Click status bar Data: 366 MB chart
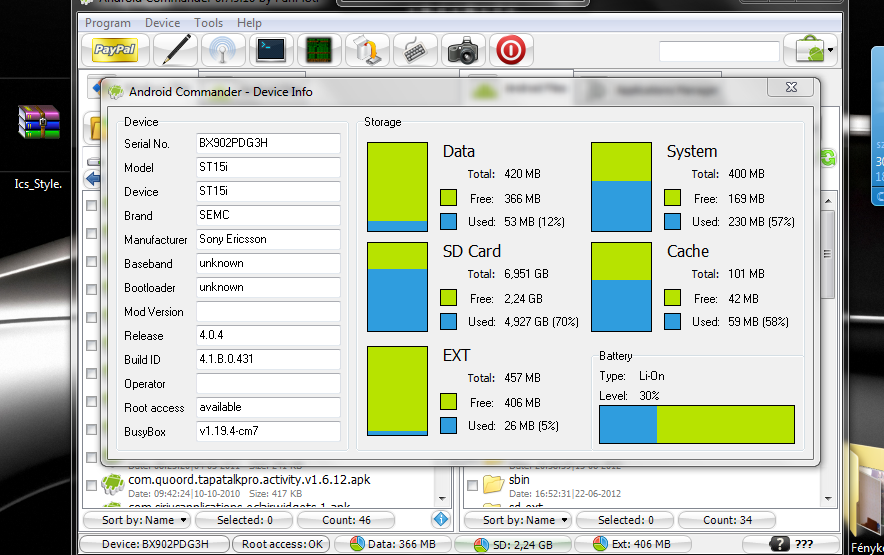 (393, 544)
